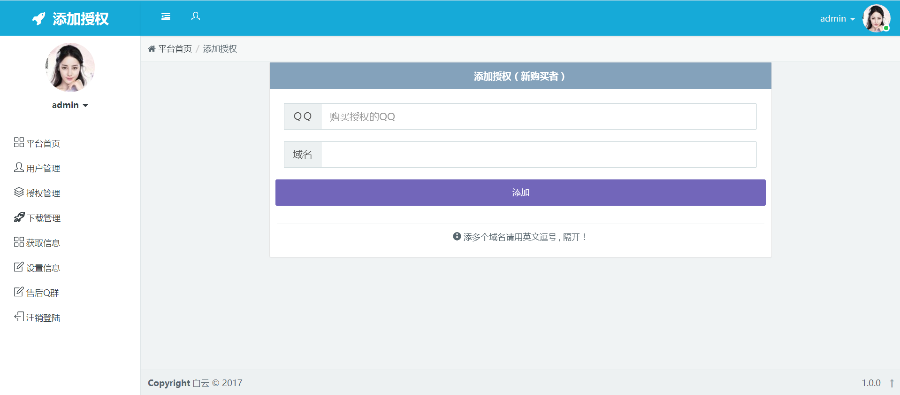Click the large sidebar profile photo
Image resolution: width=900 pixels, height=395 pixels.
pyautogui.click(x=70, y=68)
